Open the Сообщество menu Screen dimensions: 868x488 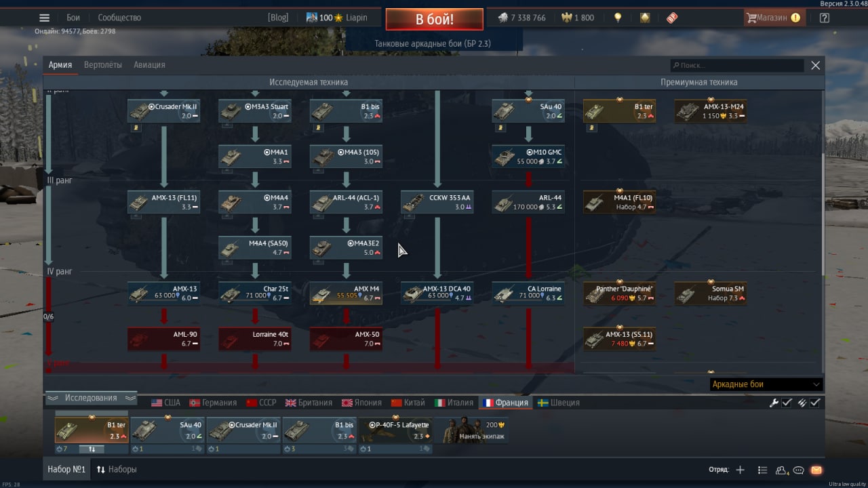[119, 18]
